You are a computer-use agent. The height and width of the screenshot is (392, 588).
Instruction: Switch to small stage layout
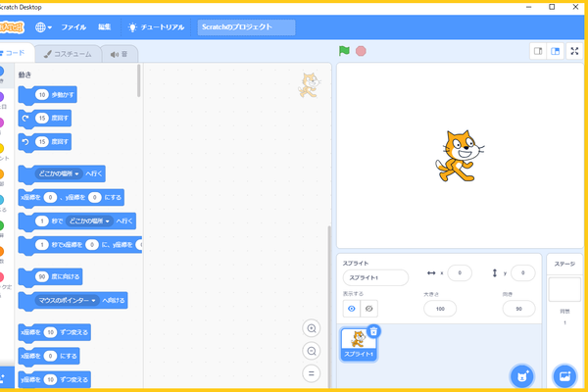point(538,51)
